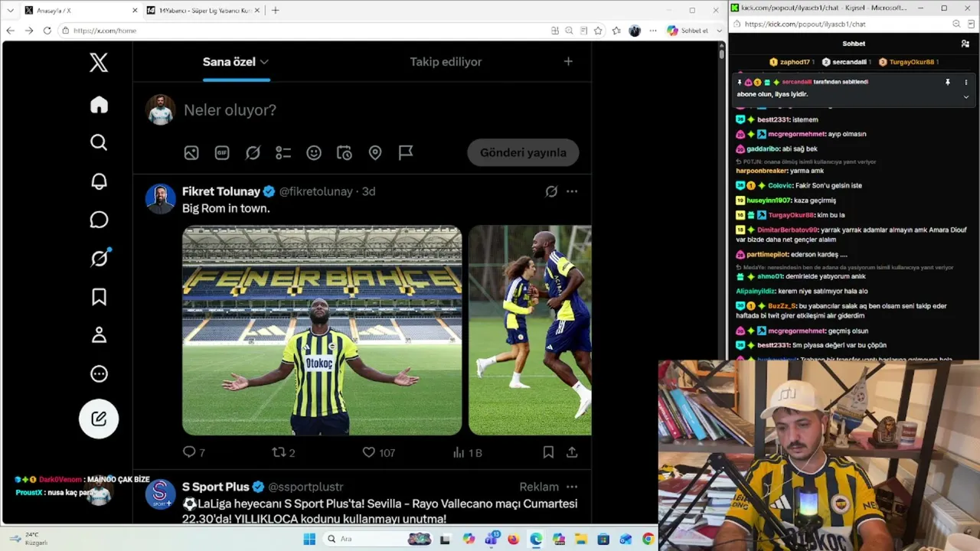This screenshot has width=980, height=551.
Task: Add media image to the new post
Action: point(191,153)
